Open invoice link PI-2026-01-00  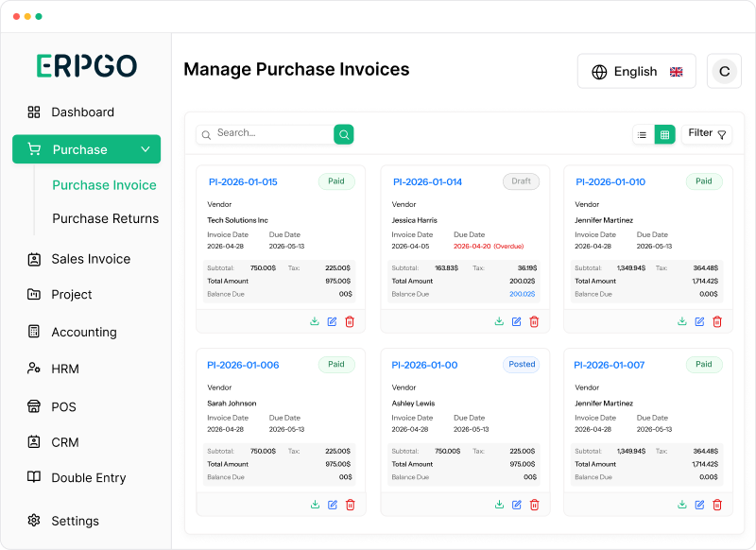[424, 365]
